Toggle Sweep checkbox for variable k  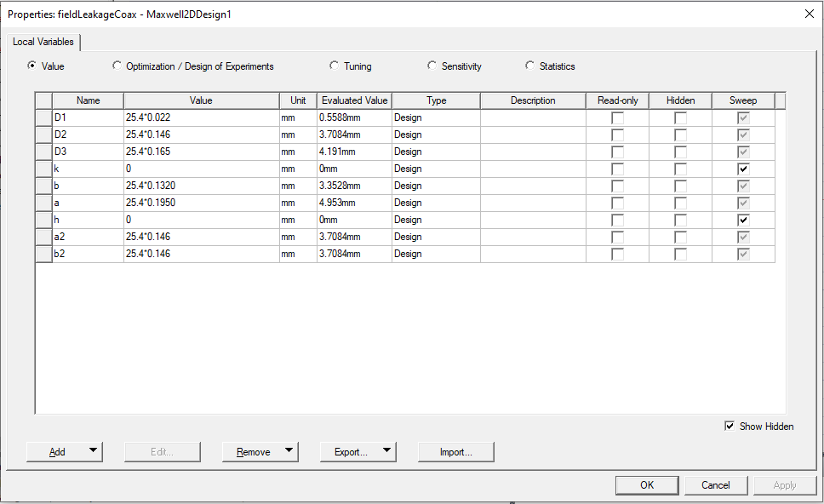pyautogui.click(x=743, y=169)
